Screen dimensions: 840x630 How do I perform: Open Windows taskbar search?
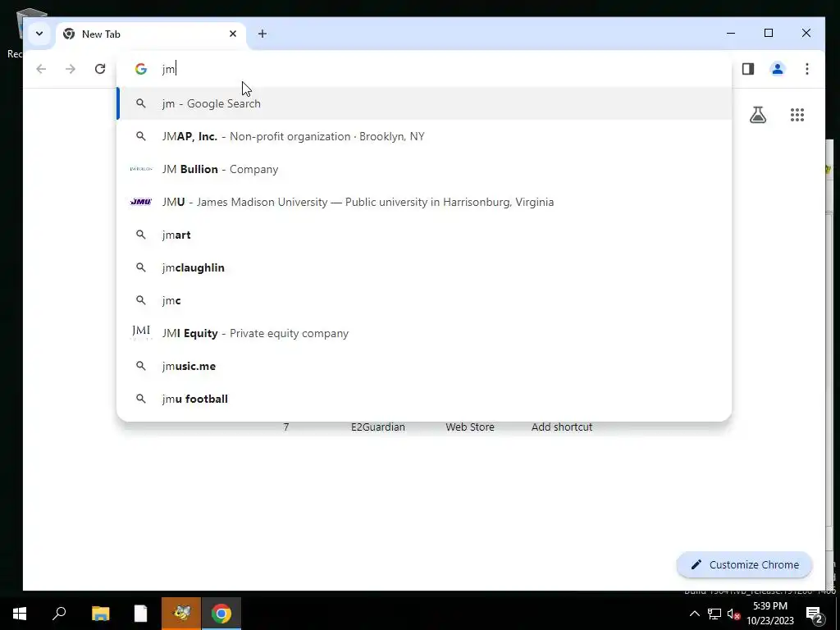59,613
